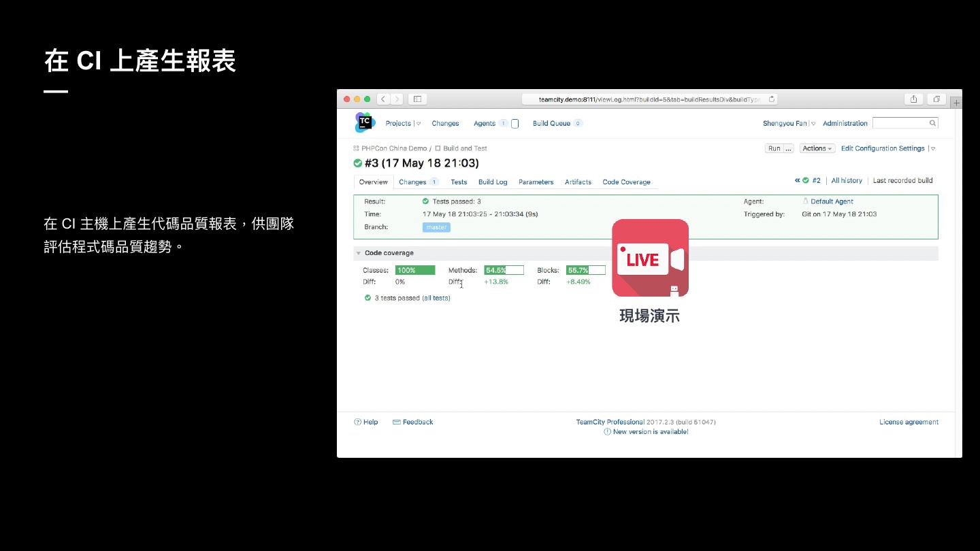
Task: Switch to the Overview tab
Action: tap(374, 182)
